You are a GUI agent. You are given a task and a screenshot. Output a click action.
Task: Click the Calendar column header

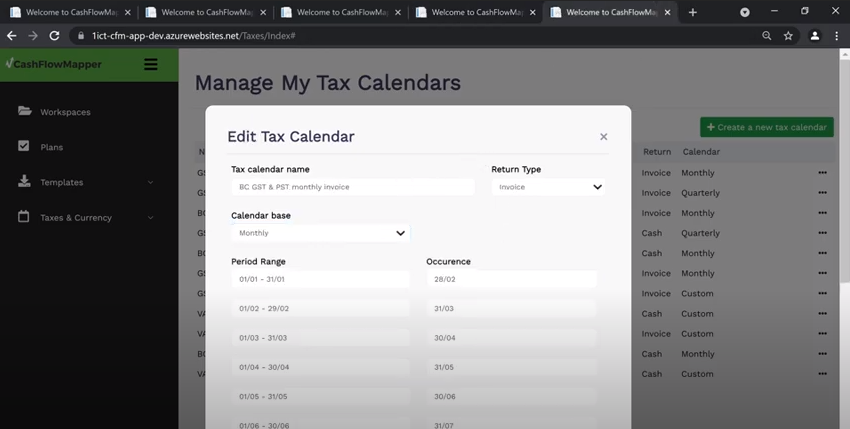click(701, 152)
